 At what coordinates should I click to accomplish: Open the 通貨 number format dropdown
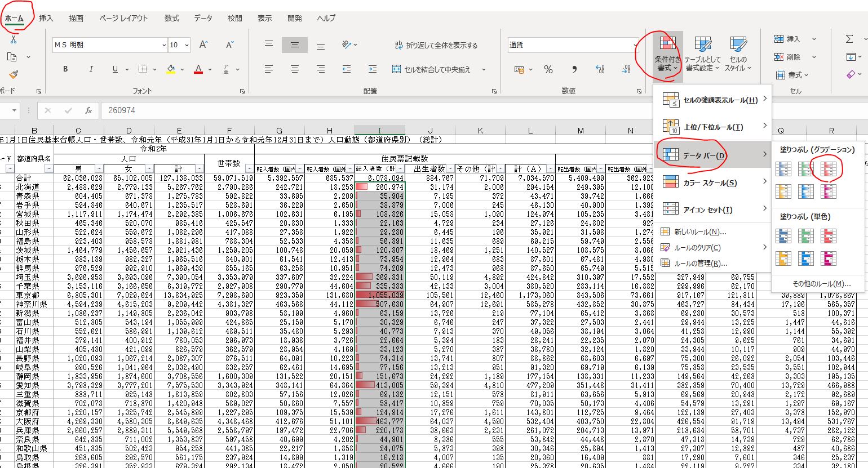(x=635, y=45)
